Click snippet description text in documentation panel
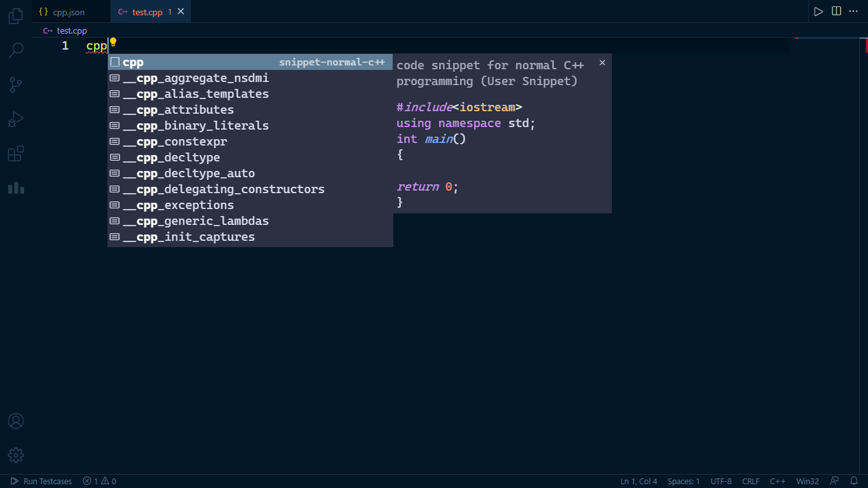The width and height of the screenshot is (868, 488). tap(490, 73)
